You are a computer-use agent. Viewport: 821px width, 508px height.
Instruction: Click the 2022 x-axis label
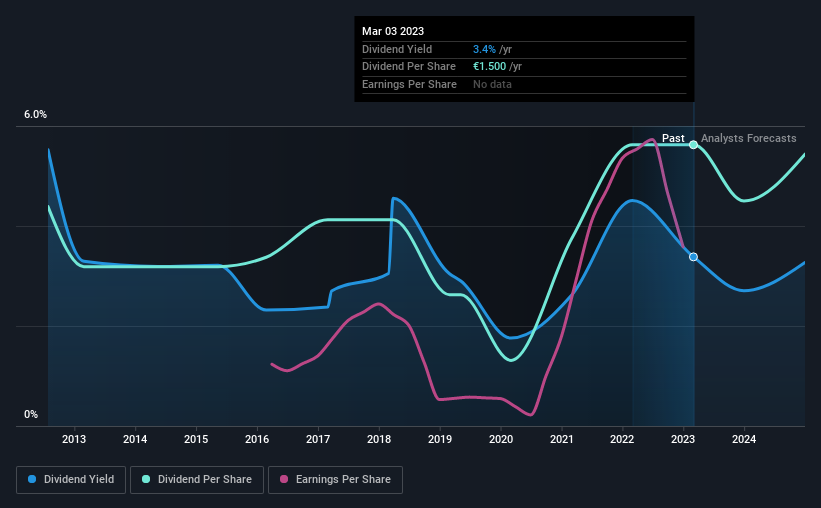tap(622, 439)
